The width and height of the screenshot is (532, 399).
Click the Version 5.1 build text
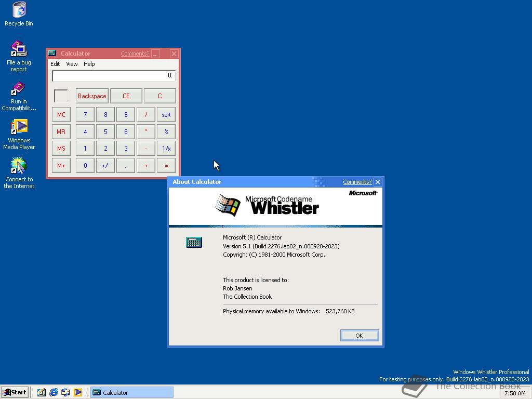(x=281, y=246)
